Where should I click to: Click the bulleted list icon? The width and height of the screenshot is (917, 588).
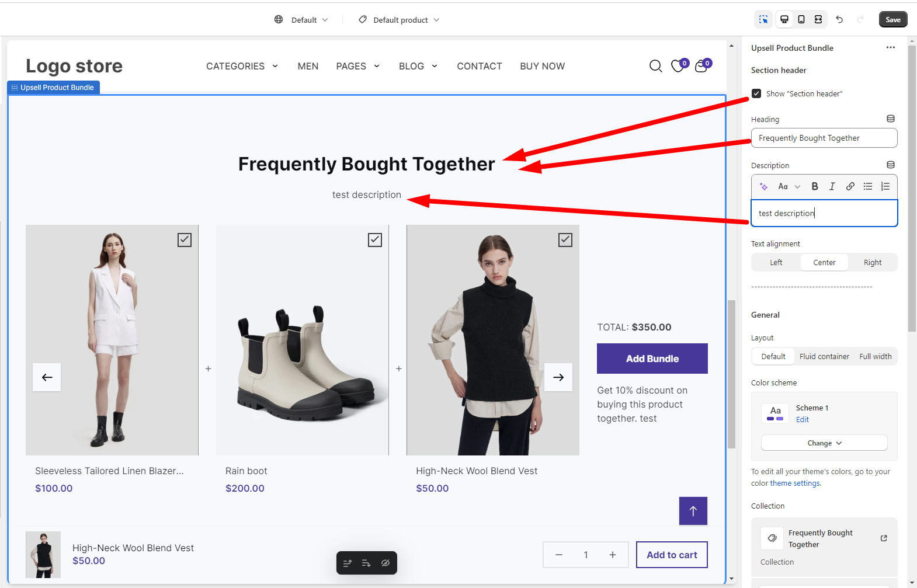(868, 186)
